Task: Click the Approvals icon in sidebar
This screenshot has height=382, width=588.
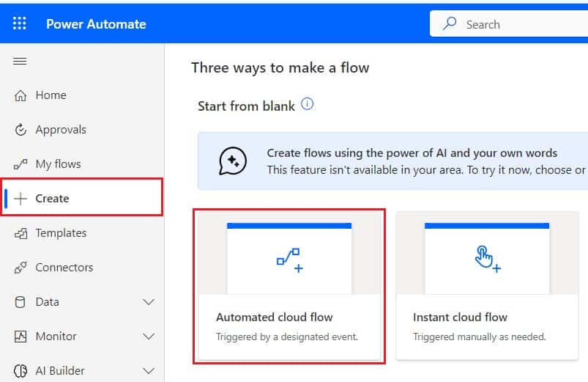Action: coord(21,130)
